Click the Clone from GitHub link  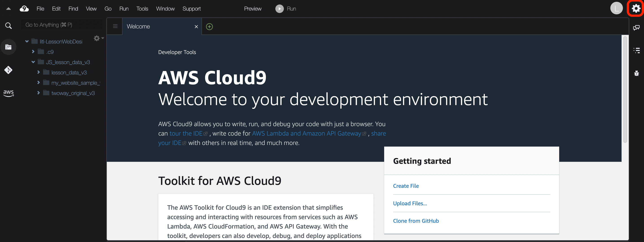pos(416,221)
